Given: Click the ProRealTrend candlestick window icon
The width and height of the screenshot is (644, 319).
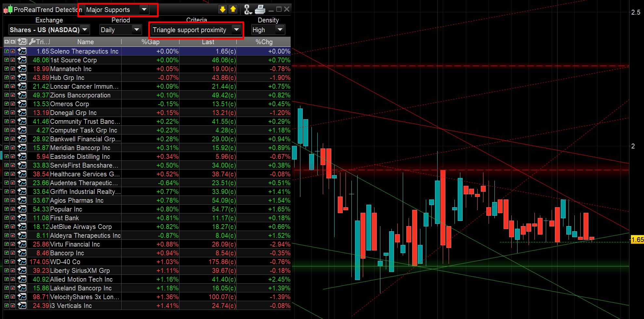Looking at the screenshot, I should coord(8,10).
